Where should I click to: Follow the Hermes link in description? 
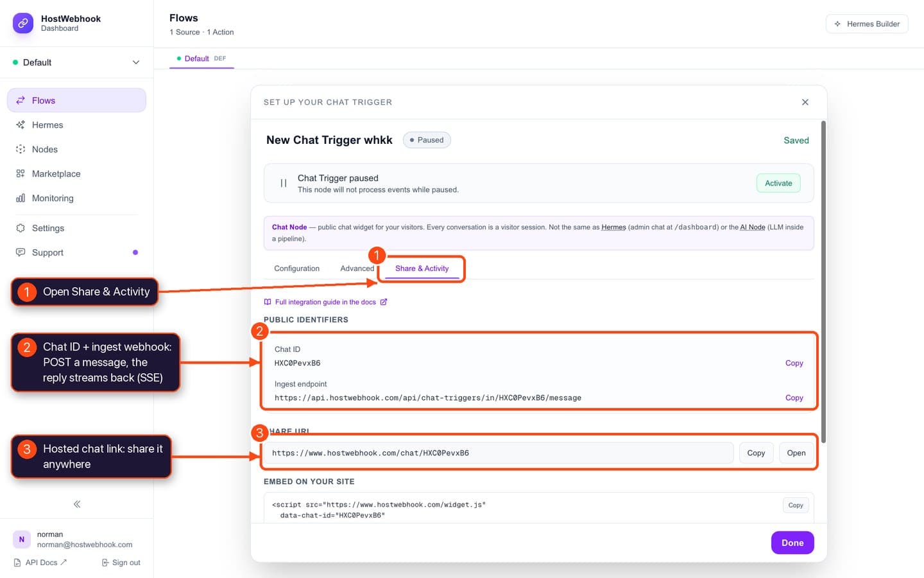click(613, 227)
